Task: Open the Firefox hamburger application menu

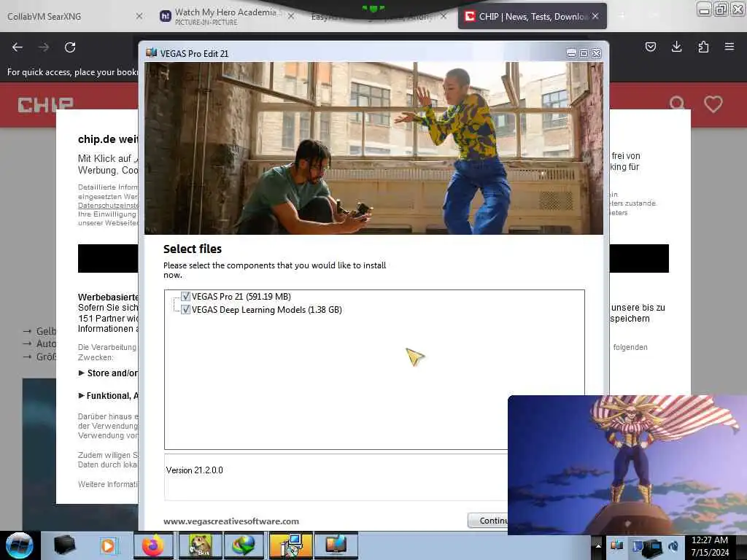Action: click(x=729, y=47)
